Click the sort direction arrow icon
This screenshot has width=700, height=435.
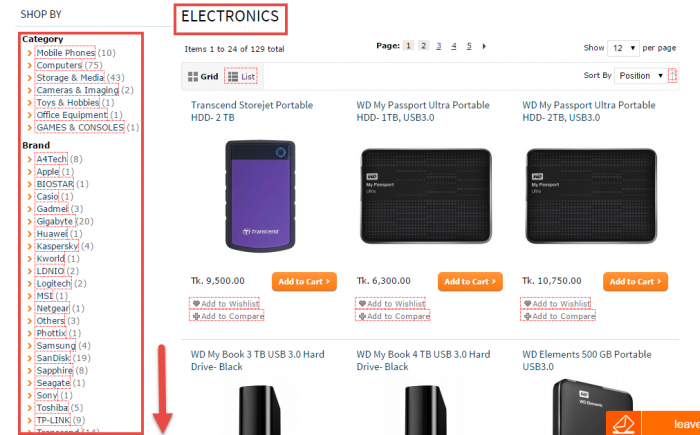(672, 75)
